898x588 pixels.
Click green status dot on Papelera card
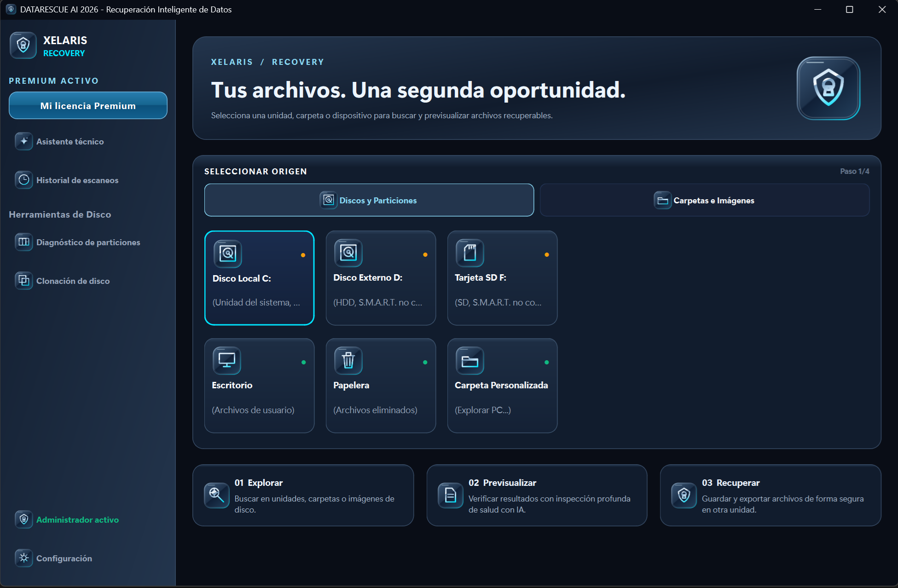point(425,362)
